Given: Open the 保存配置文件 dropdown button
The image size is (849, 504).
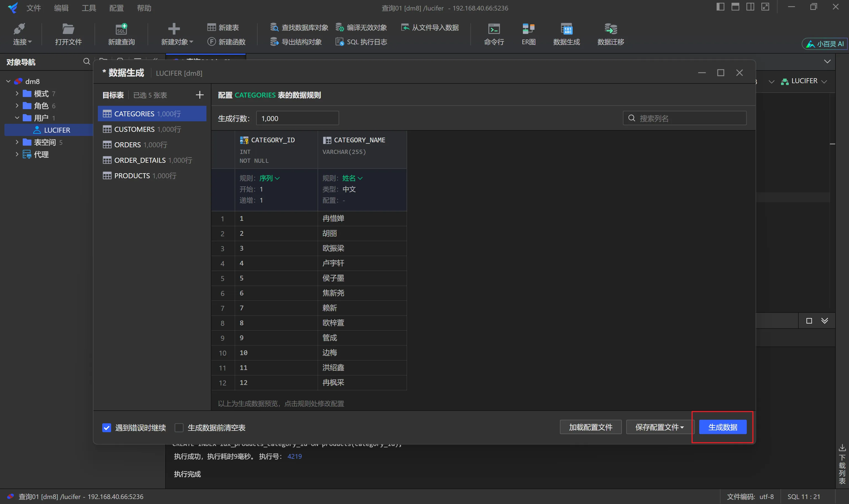Looking at the screenshot, I should coord(659,427).
